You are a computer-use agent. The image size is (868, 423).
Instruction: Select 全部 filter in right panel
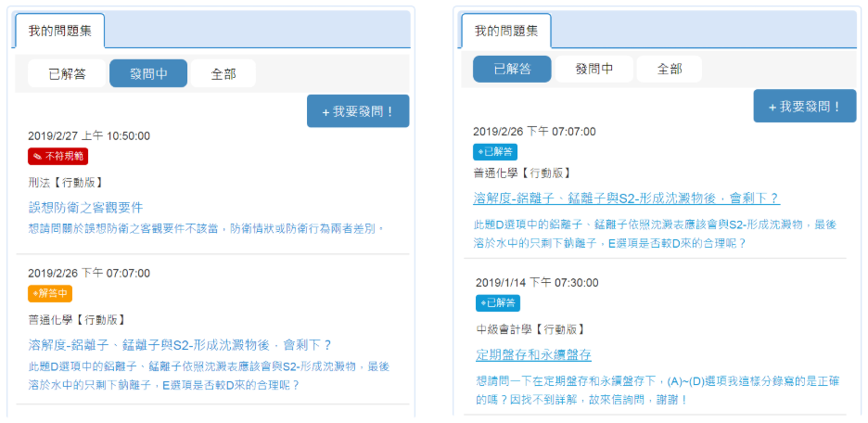[670, 70]
